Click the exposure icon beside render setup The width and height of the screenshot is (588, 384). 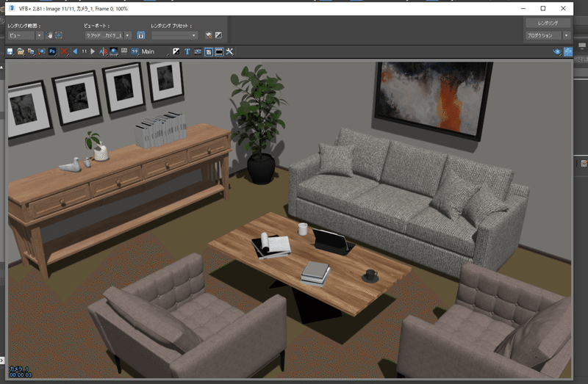218,35
